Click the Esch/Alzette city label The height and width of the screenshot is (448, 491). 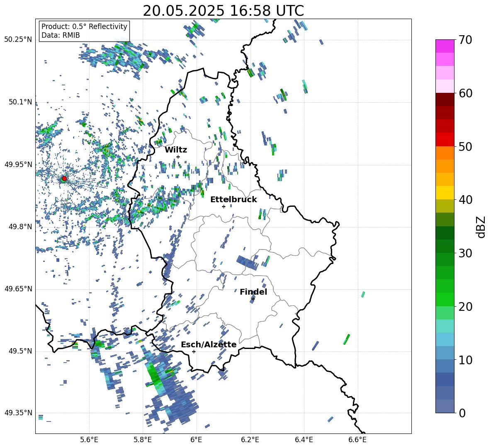[x=209, y=344]
